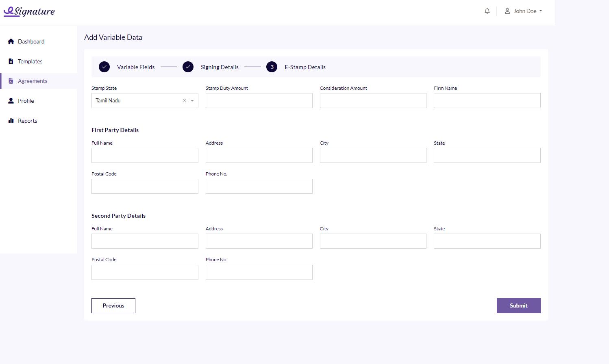Open the John Doe user menu
Screen dimensions: 609x364
tap(524, 11)
